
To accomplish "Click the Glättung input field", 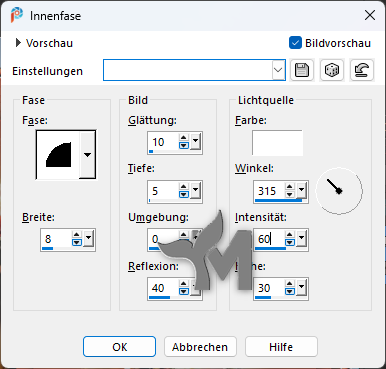I will [x=163, y=142].
